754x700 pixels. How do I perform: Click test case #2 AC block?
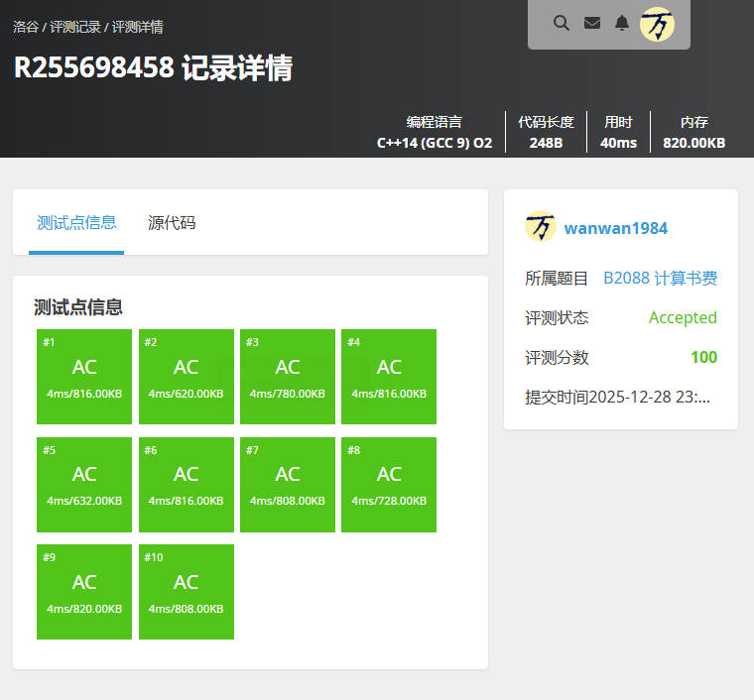point(186,377)
